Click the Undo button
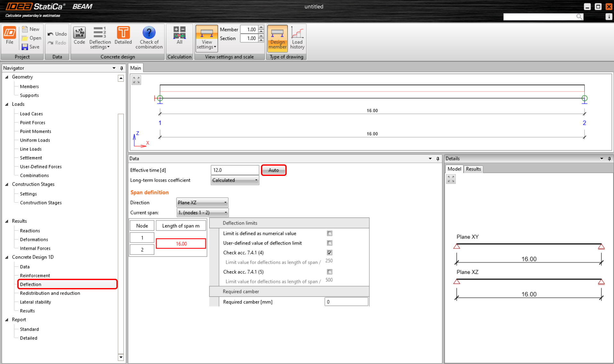614x364 pixels. [57, 34]
